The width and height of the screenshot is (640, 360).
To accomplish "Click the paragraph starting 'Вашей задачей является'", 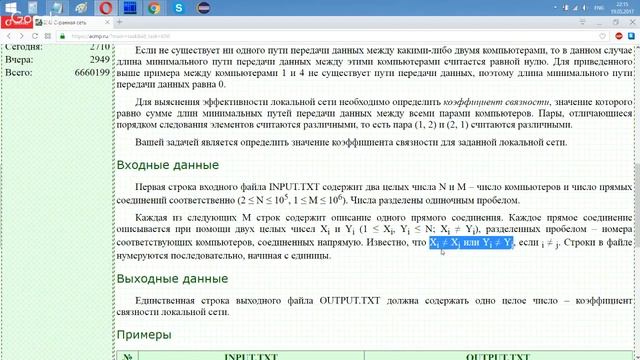I will pyautogui.click(x=351, y=142).
